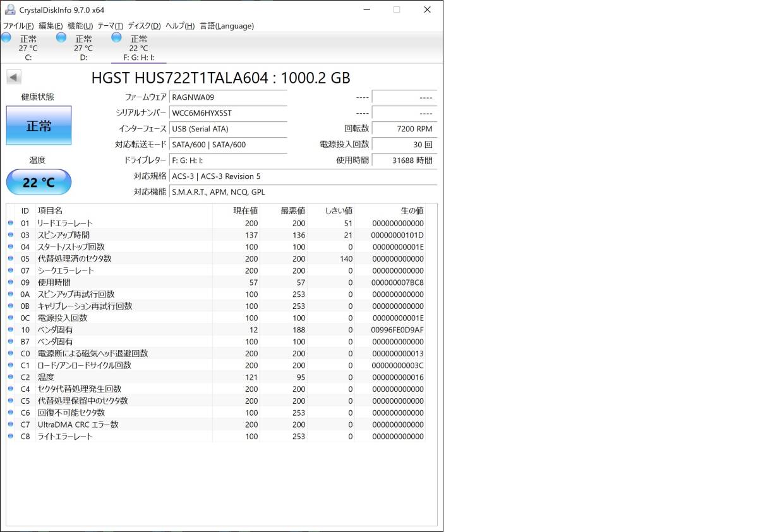Click status dot for ID 09 row
The image size is (758, 532).
pos(11,282)
